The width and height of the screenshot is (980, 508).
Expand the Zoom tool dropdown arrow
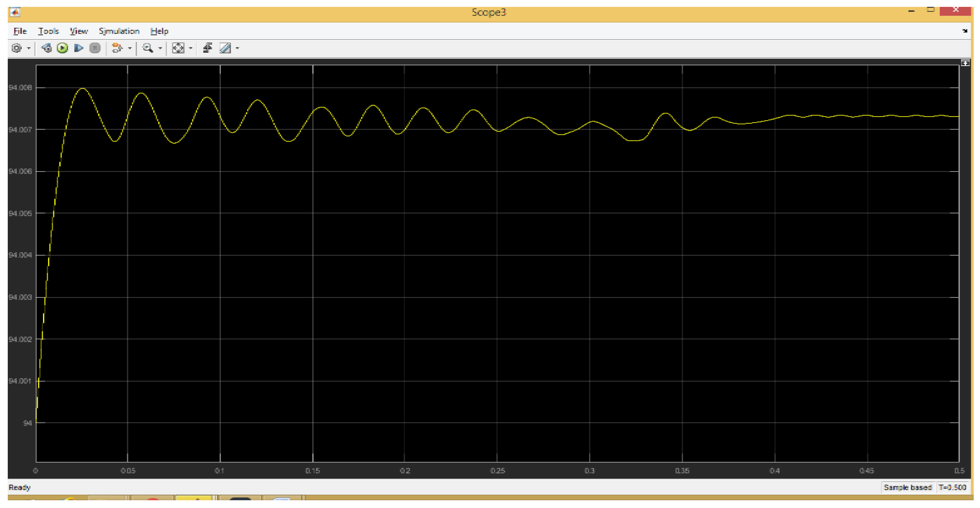(160, 48)
